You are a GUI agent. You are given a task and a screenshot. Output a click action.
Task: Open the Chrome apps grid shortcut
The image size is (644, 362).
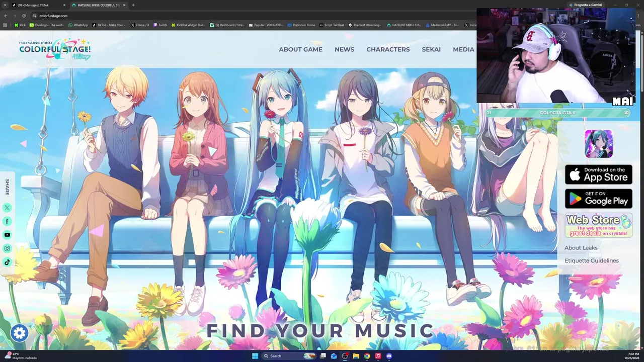tap(5, 25)
